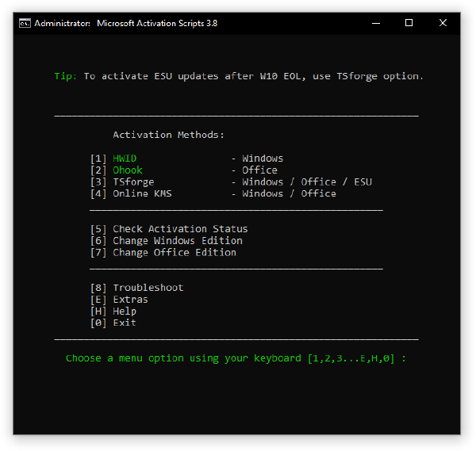Click 'Windows' beside the HWID option

click(263, 159)
